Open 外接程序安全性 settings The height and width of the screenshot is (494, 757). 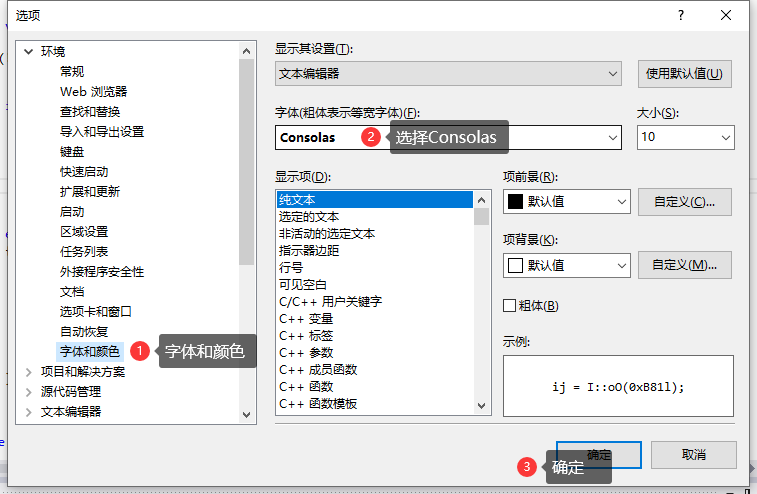102,272
